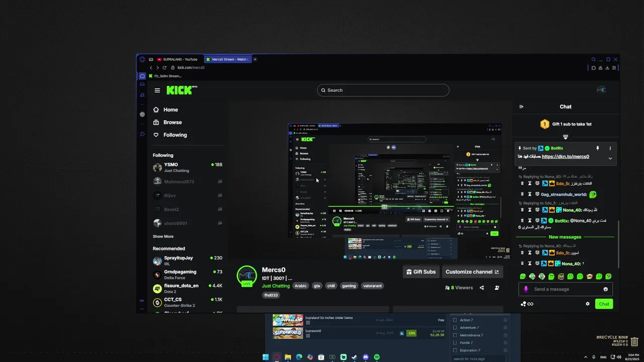The width and height of the screenshot is (644, 362).
Task: Click the padlock site info icon
Action: (173, 67)
